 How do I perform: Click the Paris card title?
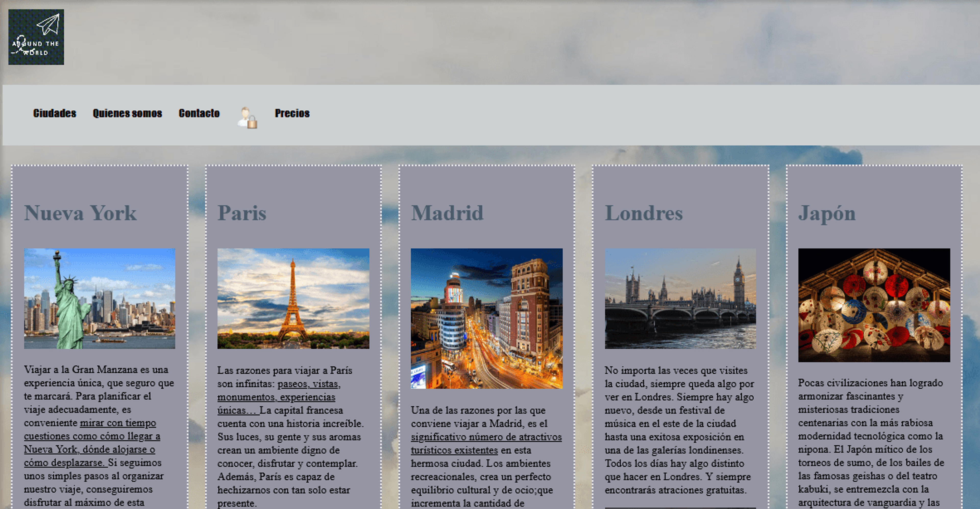(x=242, y=213)
